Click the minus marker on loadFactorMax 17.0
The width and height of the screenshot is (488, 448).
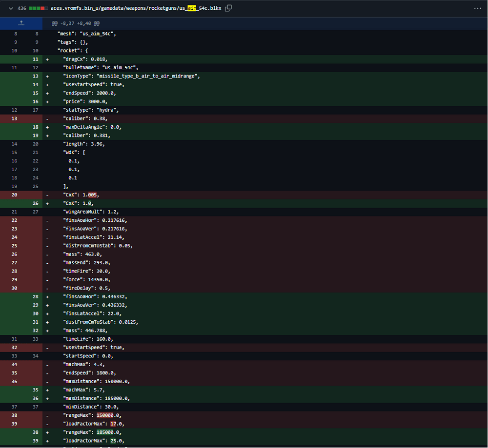[47, 424]
